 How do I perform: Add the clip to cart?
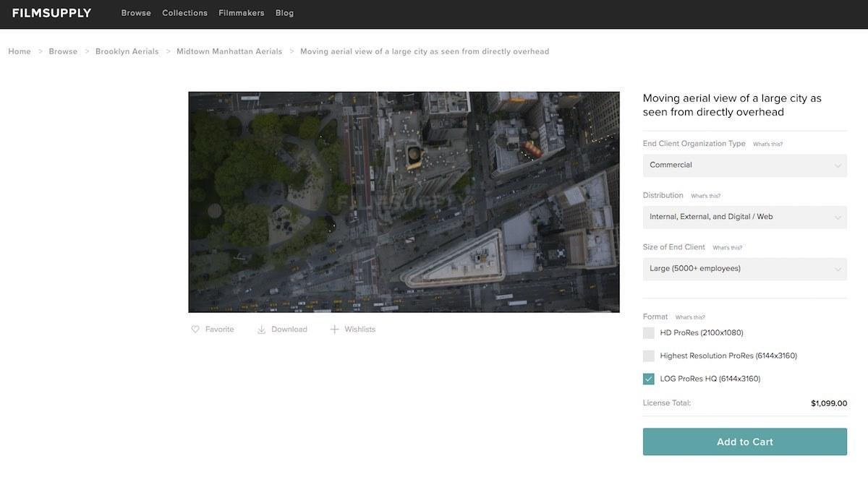point(745,442)
